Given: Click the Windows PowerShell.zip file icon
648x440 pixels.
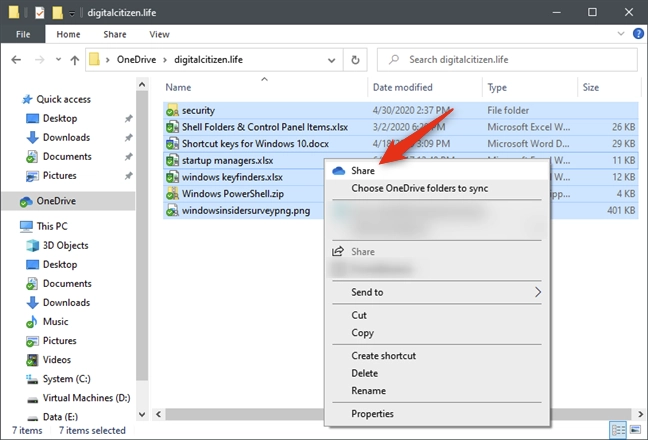Looking at the screenshot, I should 172,193.
